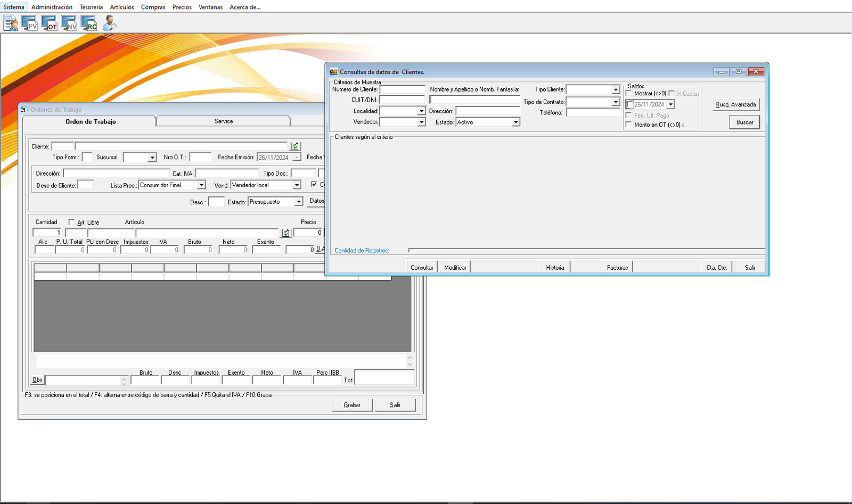Open the FV monitor toolbar icon
Image resolution: width=852 pixels, height=504 pixels.
(x=30, y=23)
